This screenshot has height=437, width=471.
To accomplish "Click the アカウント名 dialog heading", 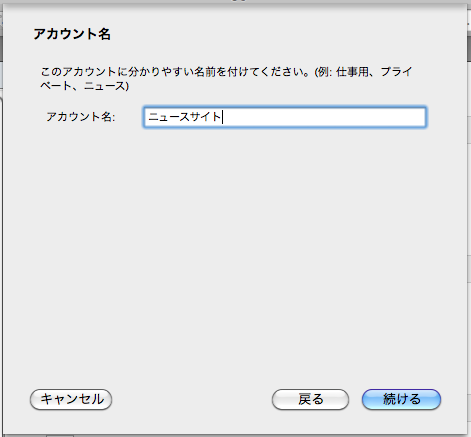I will tap(72, 34).
